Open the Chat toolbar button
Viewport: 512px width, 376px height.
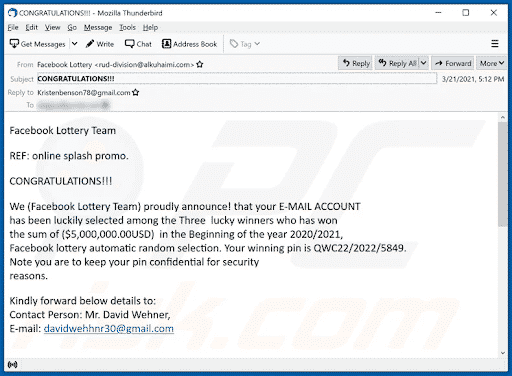138,44
